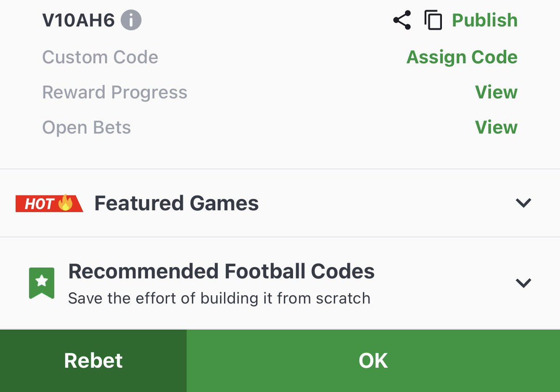Expand Recommended Football Codes chevron
The image size is (560, 392).
pyautogui.click(x=523, y=282)
